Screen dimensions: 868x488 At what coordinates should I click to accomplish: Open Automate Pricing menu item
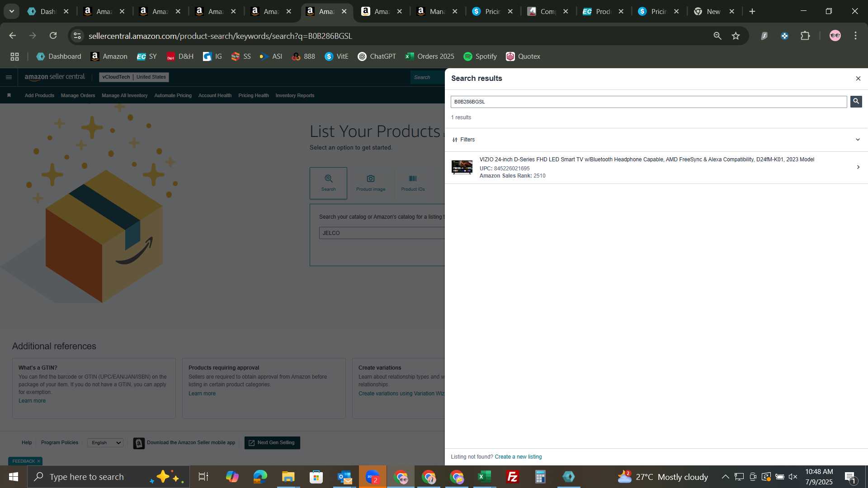(x=173, y=95)
